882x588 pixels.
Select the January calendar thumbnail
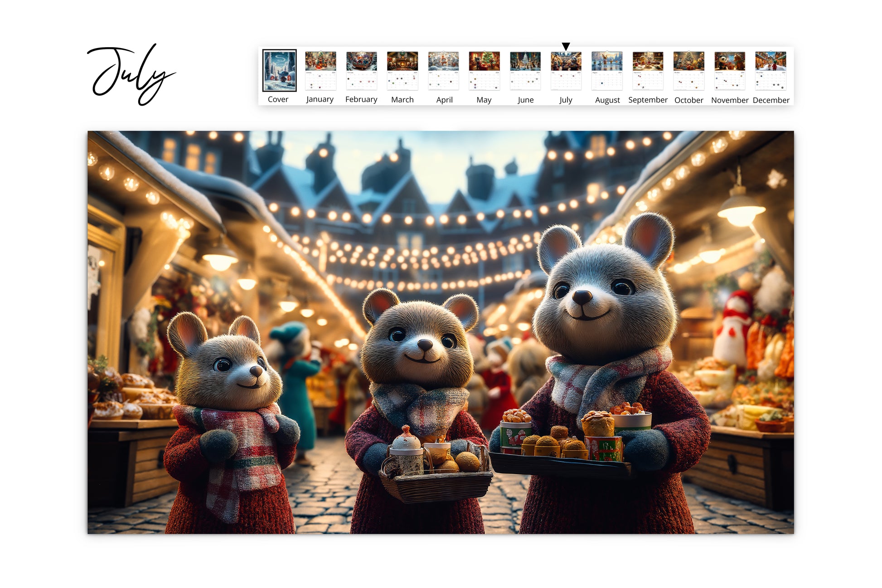320,71
